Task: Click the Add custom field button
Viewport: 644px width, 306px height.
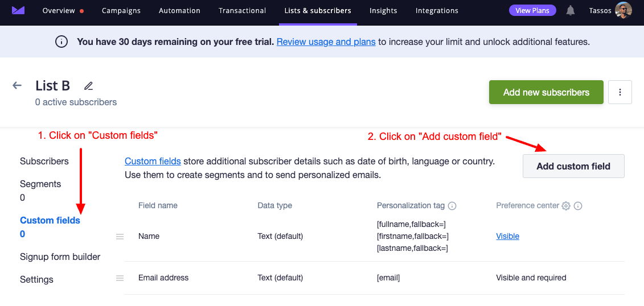Action: (573, 166)
